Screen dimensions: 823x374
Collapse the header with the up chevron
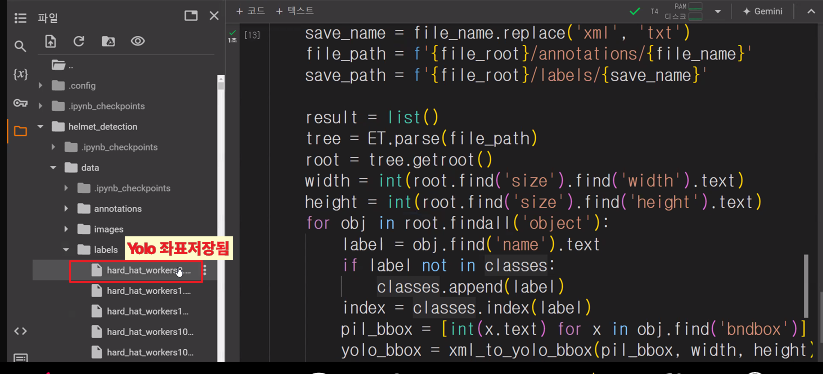pyautogui.click(x=811, y=11)
